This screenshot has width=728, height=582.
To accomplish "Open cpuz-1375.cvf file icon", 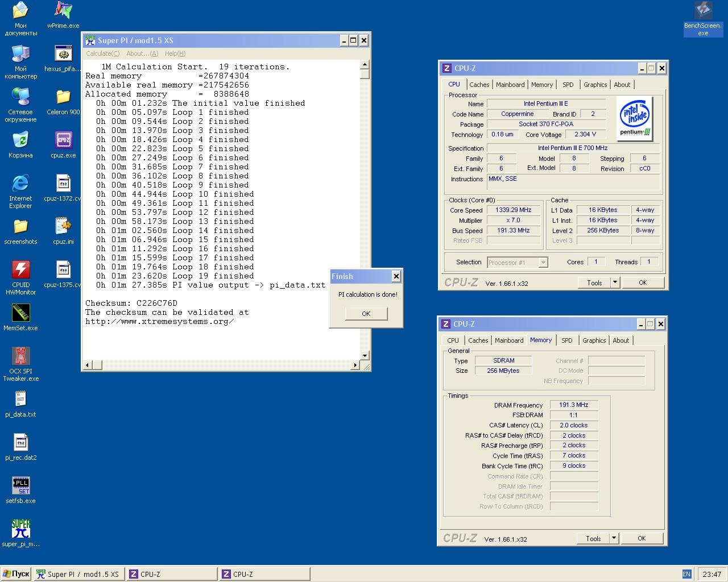I will click(x=63, y=275).
